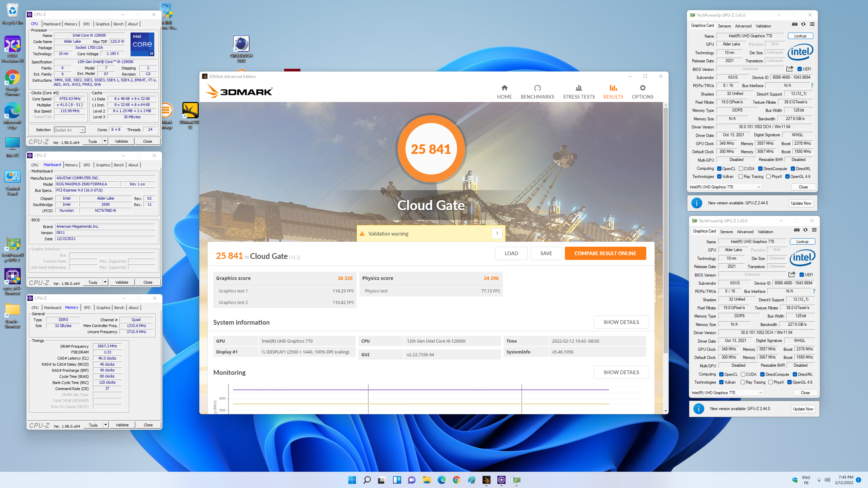Switch to SPD tab in top CPU-Z
This screenshot has width=868, height=488.
86,24
